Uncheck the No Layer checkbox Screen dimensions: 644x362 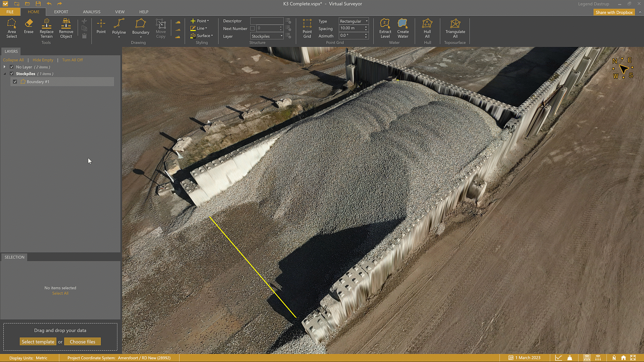[x=12, y=67]
